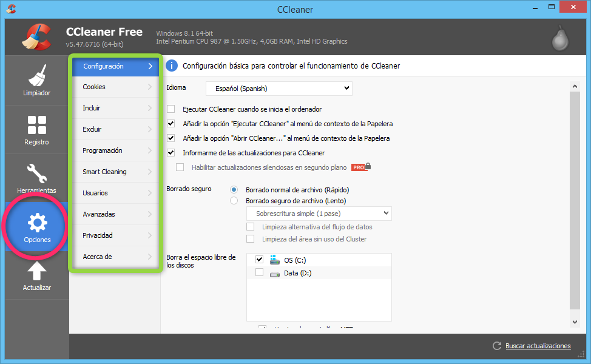Open the Avanzadas settings page
Viewport: 591px width, 364px height.
[115, 214]
